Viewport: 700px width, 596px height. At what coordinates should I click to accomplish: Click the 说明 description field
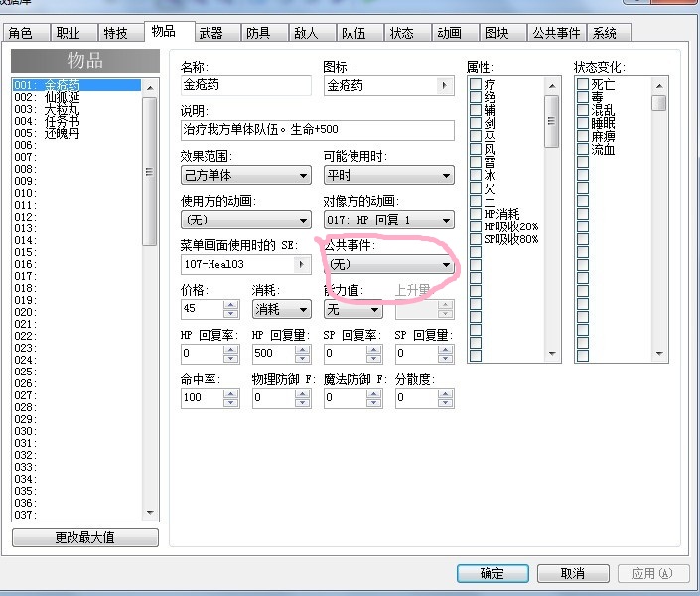click(x=318, y=130)
